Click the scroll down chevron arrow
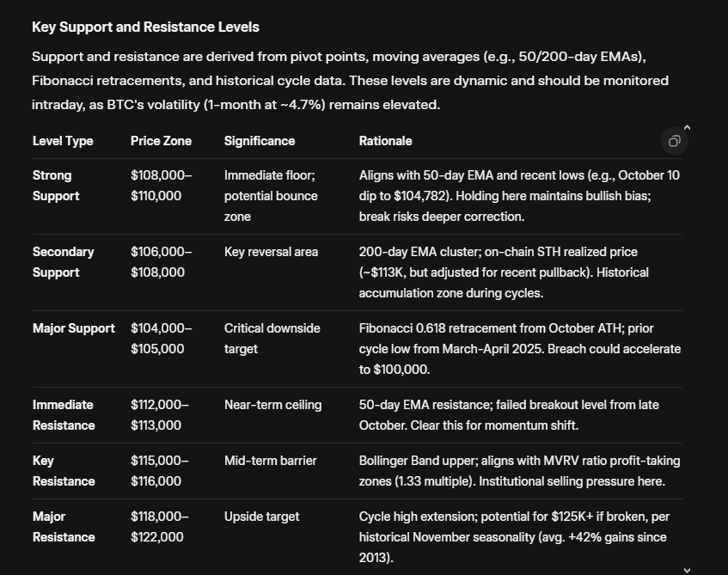Viewport: 728px width, 575px height. pos(686,569)
